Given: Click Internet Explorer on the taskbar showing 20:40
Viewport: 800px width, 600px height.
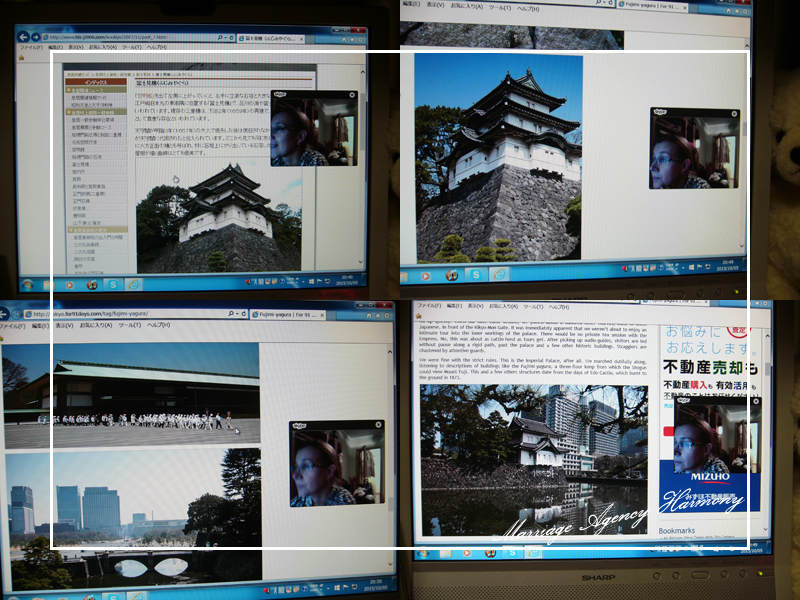Looking at the screenshot, I should click(x=134, y=284).
